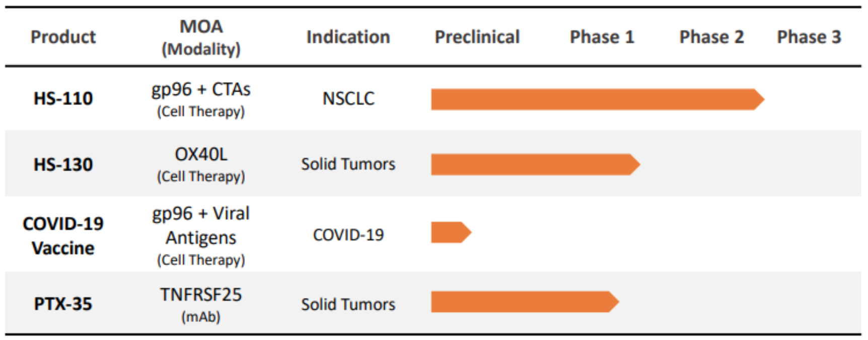Select the Preclinical stage header
The width and height of the screenshot is (868, 340).
477,37
